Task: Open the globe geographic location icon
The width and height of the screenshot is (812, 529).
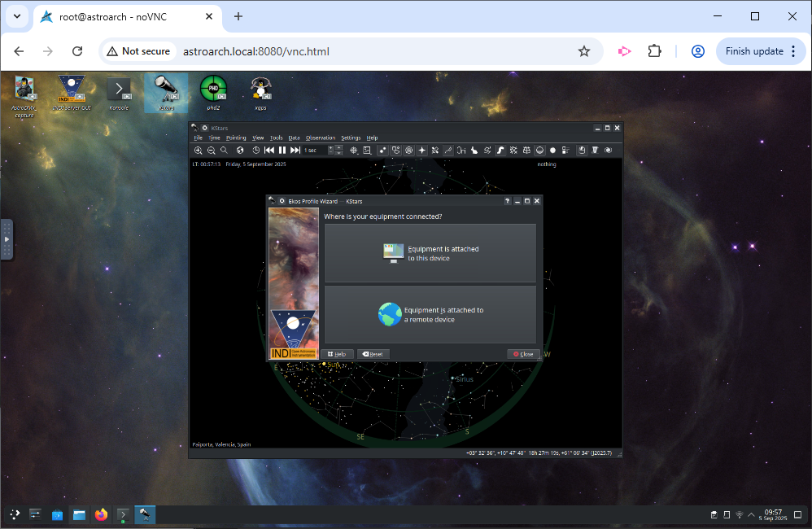Action: coord(240,151)
